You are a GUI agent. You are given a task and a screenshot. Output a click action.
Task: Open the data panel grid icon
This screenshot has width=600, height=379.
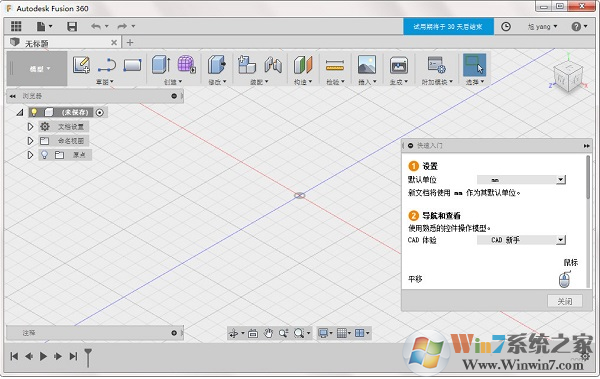pos(16,26)
